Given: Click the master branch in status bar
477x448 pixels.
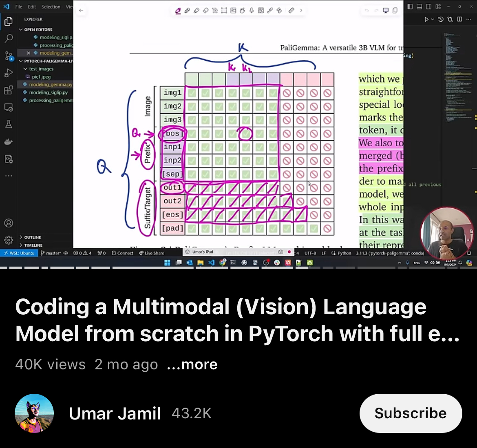Looking at the screenshot, I should point(51,253).
